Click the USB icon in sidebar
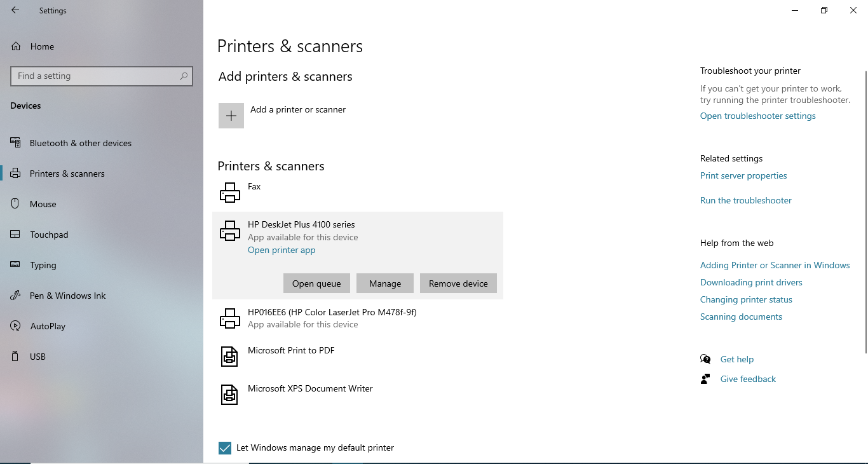The width and height of the screenshot is (868, 464). [16, 357]
